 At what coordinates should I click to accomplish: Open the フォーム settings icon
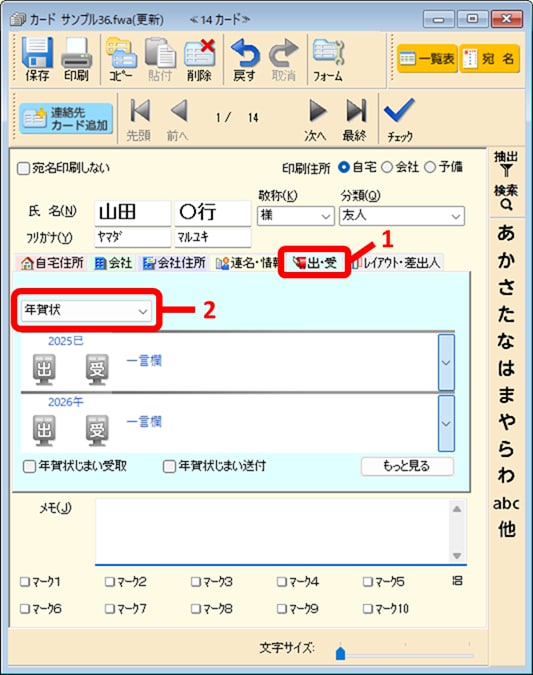pos(328,53)
